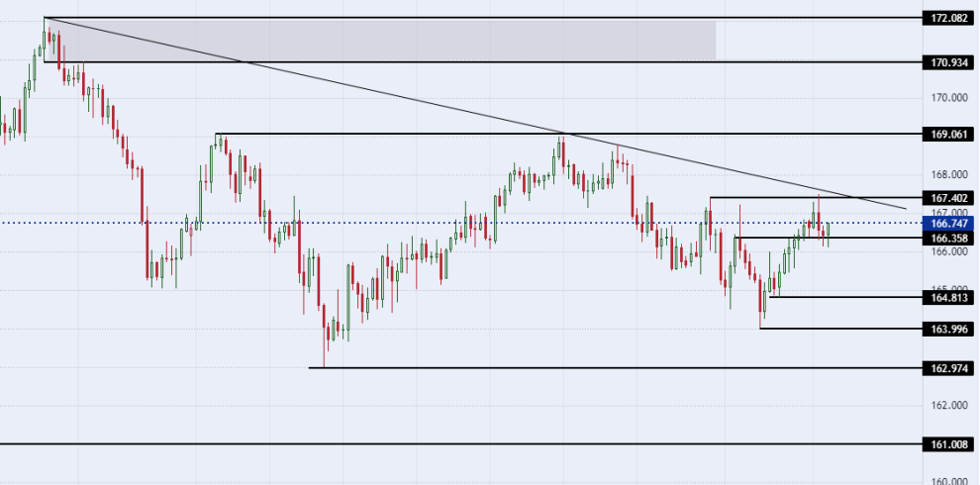
Task: Select the 166.358 price label
Action: [x=947, y=239]
